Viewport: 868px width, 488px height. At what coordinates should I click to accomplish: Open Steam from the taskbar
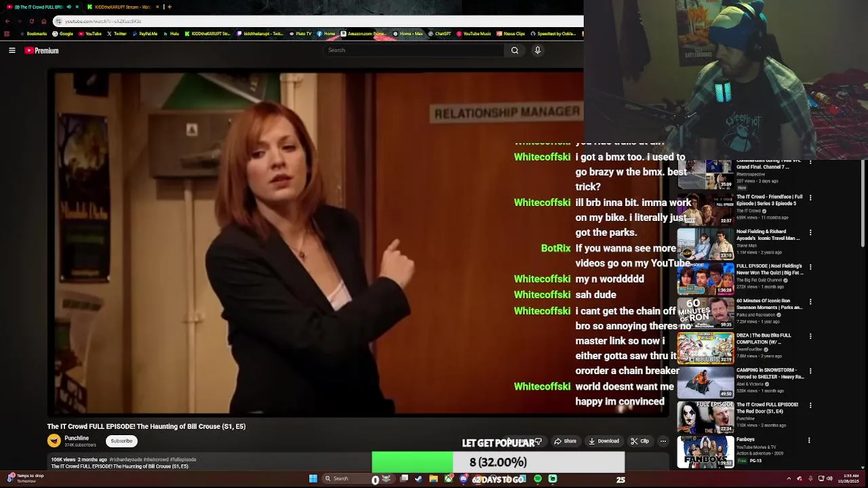tap(419, 479)
